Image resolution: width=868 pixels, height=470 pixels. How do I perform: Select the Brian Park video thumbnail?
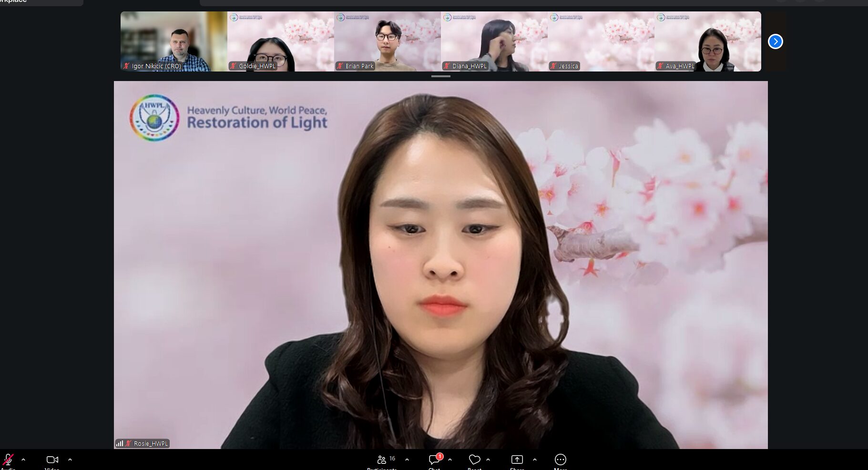click(387, 41)
